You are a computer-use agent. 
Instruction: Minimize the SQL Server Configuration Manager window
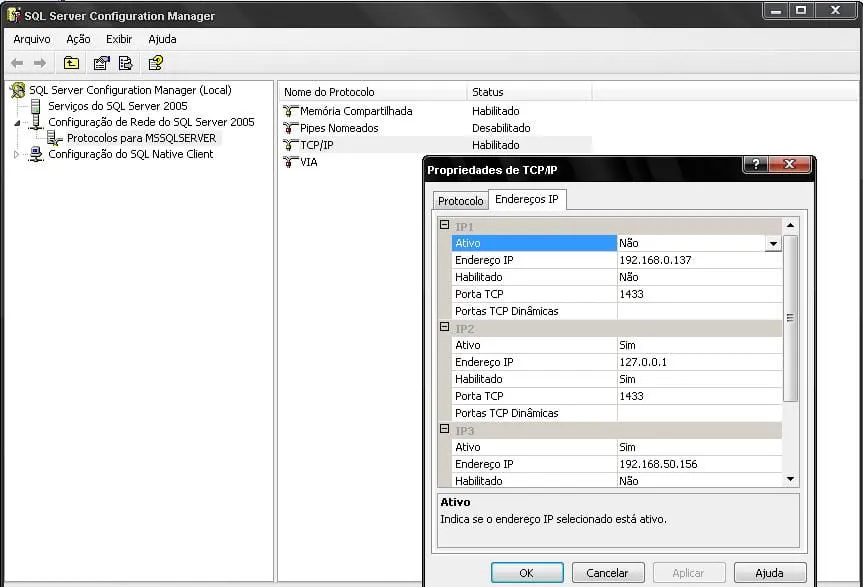pos(776,10)
